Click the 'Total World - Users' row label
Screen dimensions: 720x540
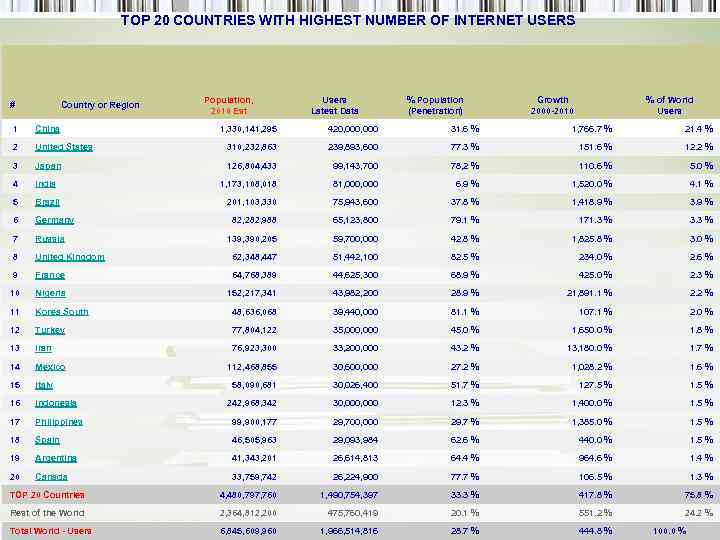click(51, 531)
